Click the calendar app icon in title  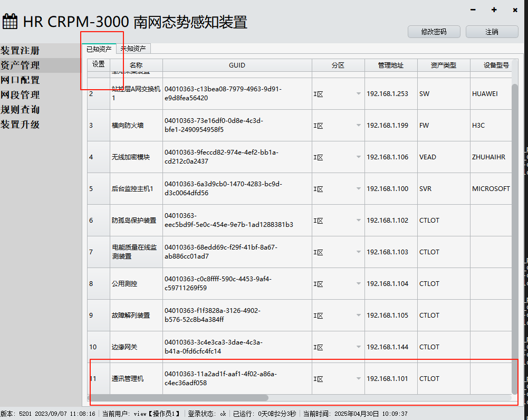pos(11,22)
